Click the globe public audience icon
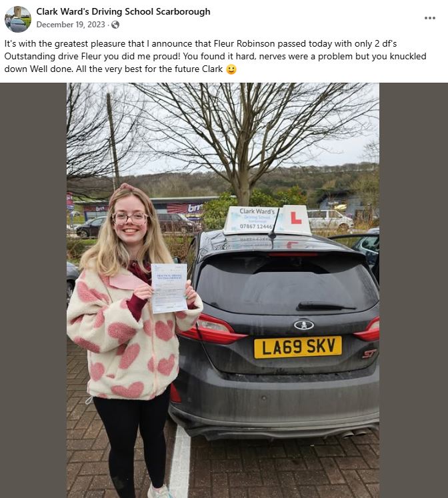This screenshot has height=498, width=448. (x=115, y=25)
